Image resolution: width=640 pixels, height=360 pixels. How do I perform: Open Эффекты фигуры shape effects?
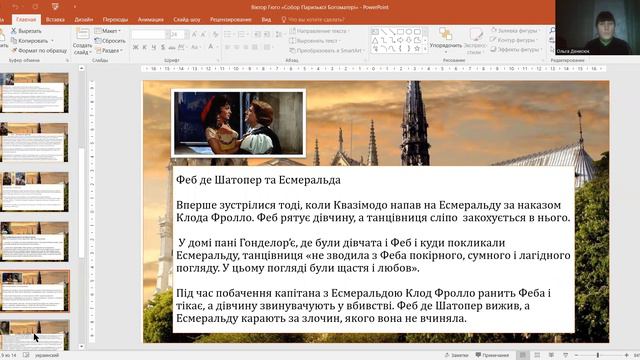click(516, 49)
